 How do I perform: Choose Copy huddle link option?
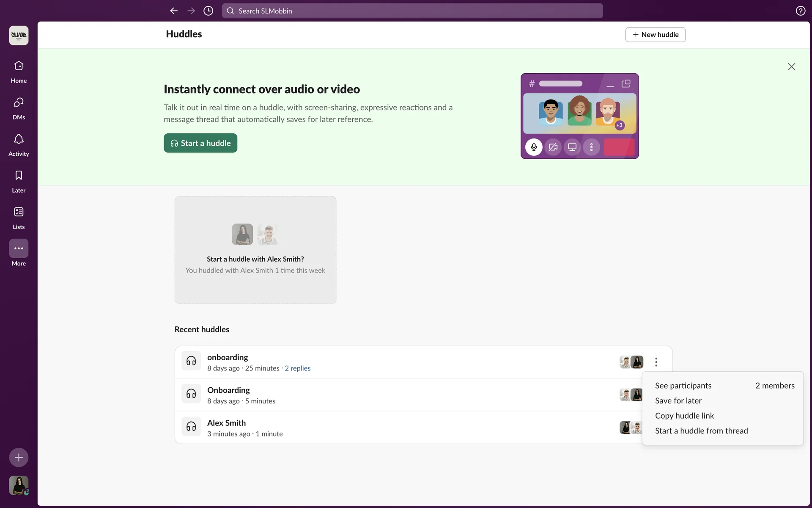coord(684,416)
